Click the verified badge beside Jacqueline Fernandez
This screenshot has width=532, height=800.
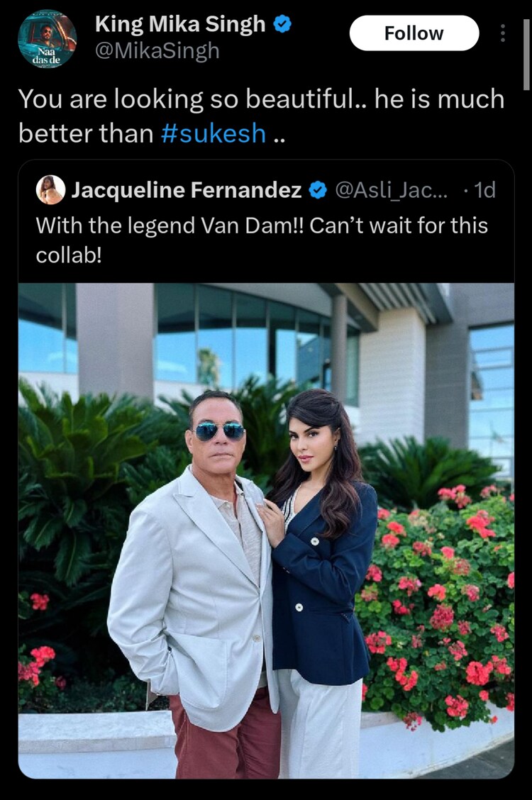(x=318, y=190)
